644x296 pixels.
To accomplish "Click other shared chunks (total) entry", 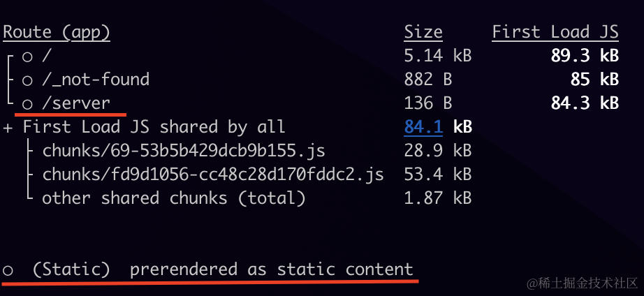I will tap(174, 198).
